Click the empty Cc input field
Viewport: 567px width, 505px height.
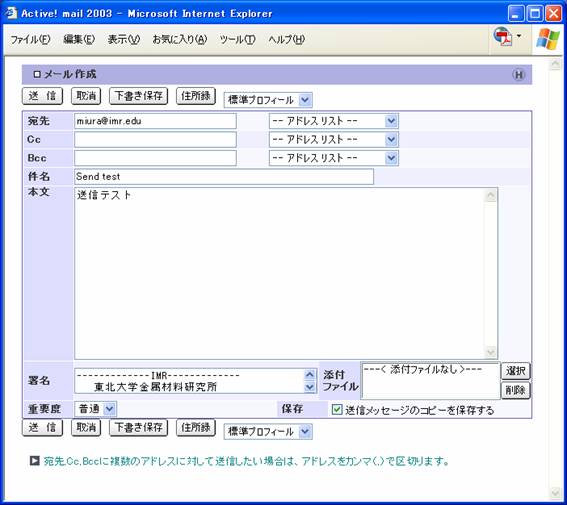click(x=155, y=139)
